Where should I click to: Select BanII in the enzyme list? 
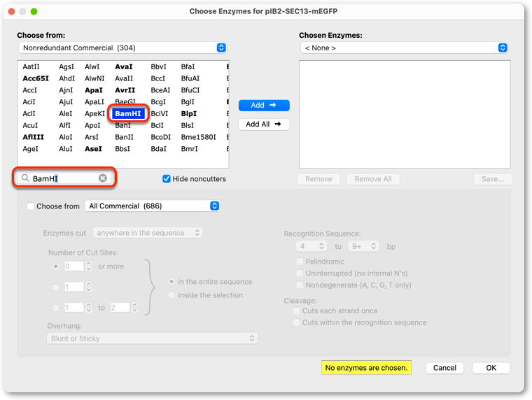click(124, 137)
